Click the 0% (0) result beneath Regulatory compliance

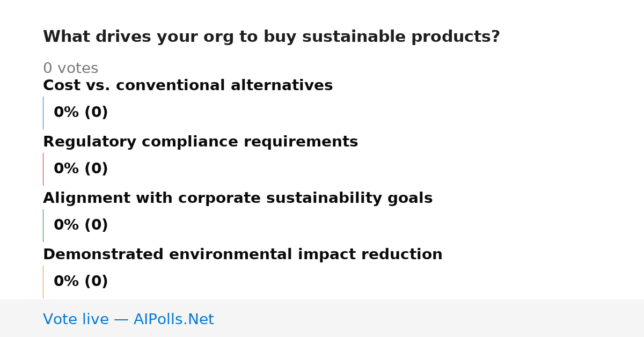click(81, 169)
